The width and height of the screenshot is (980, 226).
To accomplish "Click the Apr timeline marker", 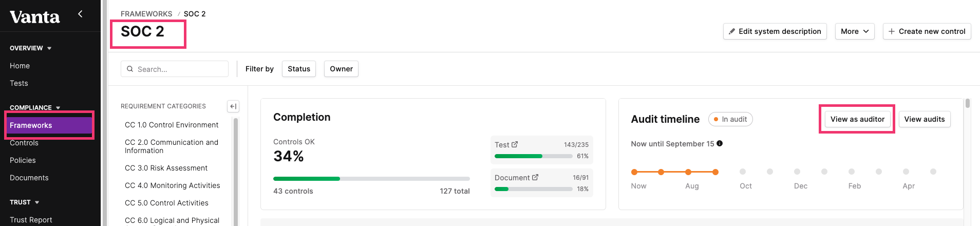I will pos(906,172).
